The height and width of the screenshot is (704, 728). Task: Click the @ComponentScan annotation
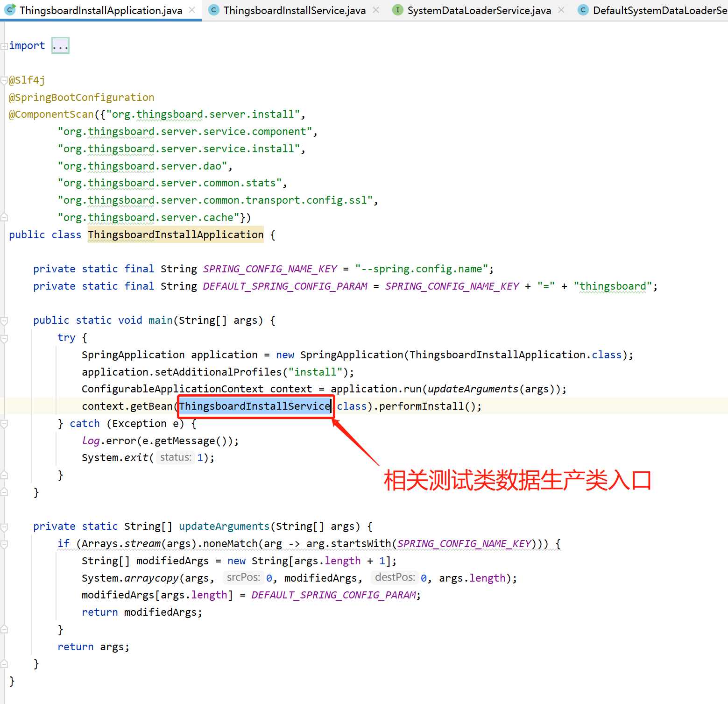tap(51, 114)
